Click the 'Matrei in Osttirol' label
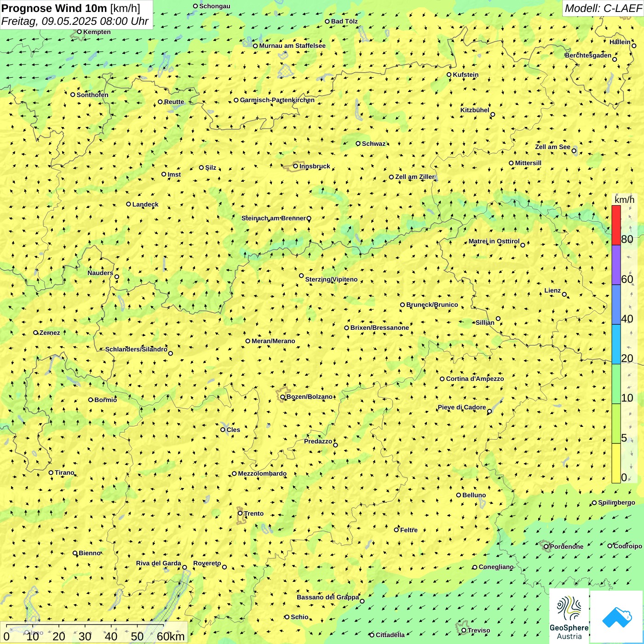This screenshot has width=644, height=644. click(x=494, y=241)
